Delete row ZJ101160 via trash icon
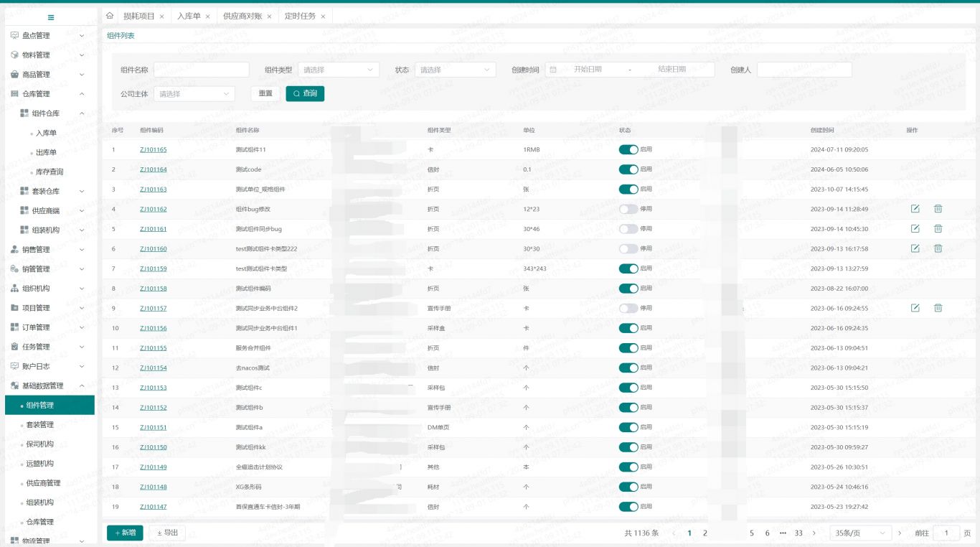This screenshot has width=980, height=547. point(938,248)
